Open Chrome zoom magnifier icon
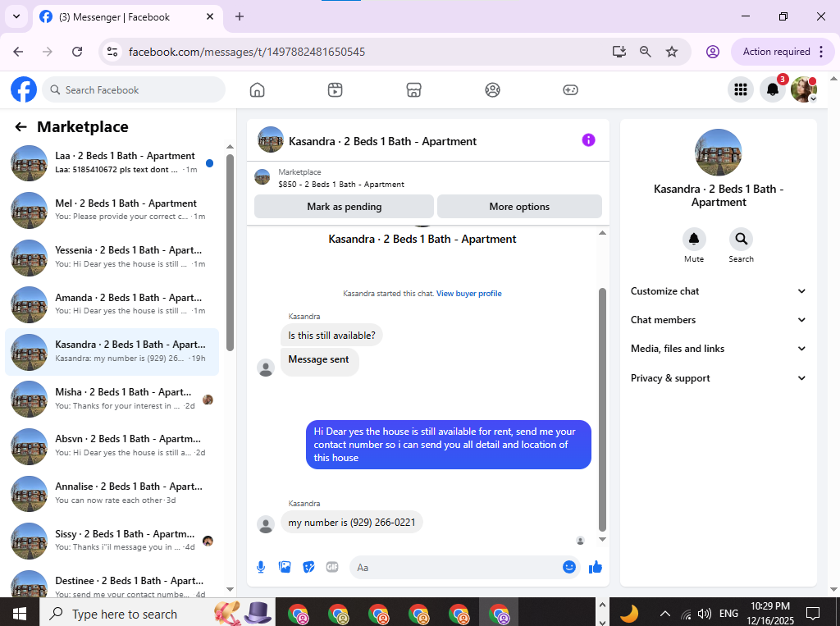Screen dimensions: 840x626 645,52
